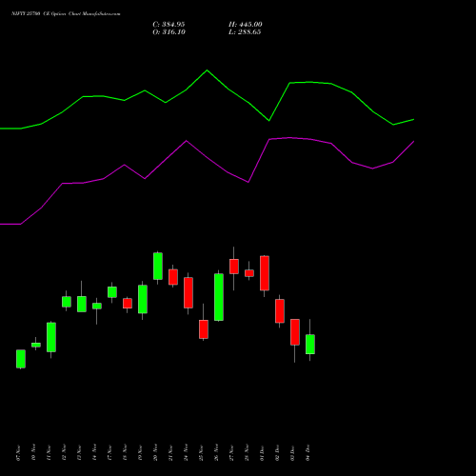Viewport: 476px width, 476px height.
Task: Click the purple indicator line's right end point
Action: pos(414,141)
